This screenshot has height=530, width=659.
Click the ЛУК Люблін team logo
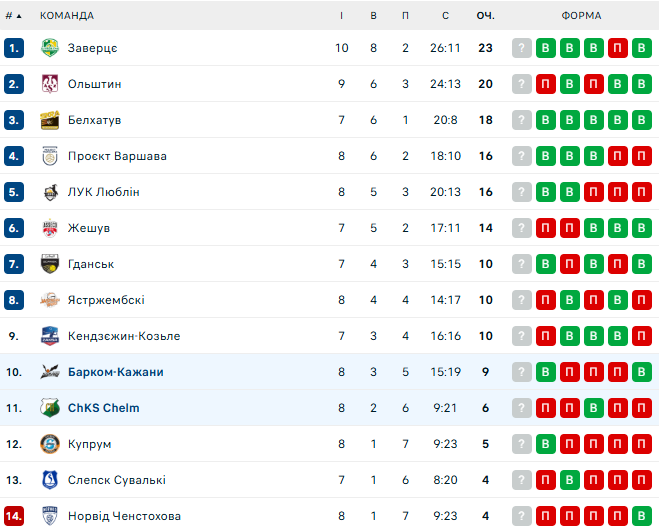coord(50,192)
